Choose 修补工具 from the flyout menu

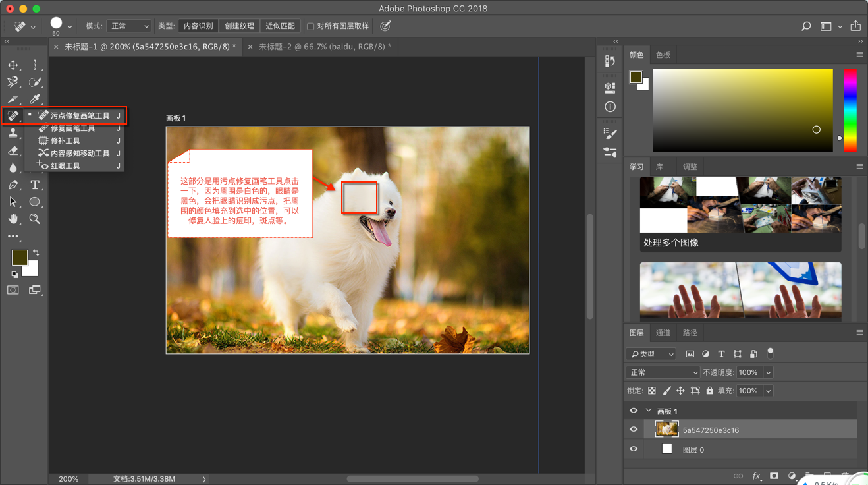point(65,141)
